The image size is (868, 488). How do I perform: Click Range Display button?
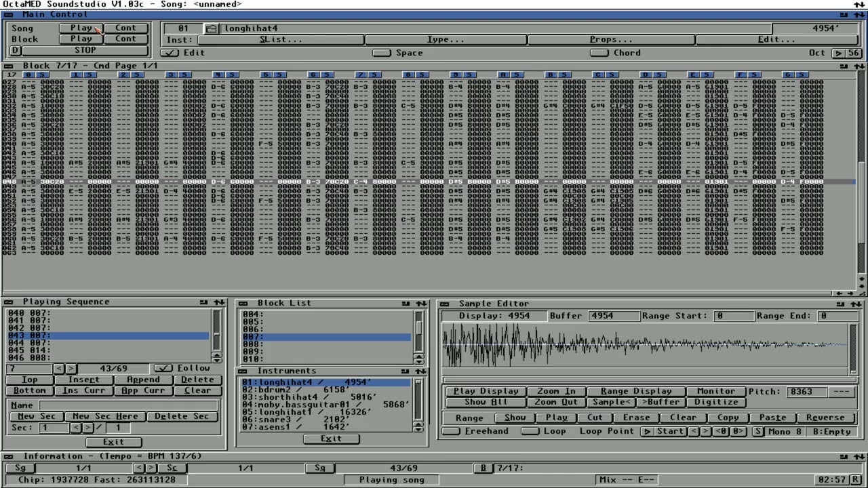tap(635, 392)
